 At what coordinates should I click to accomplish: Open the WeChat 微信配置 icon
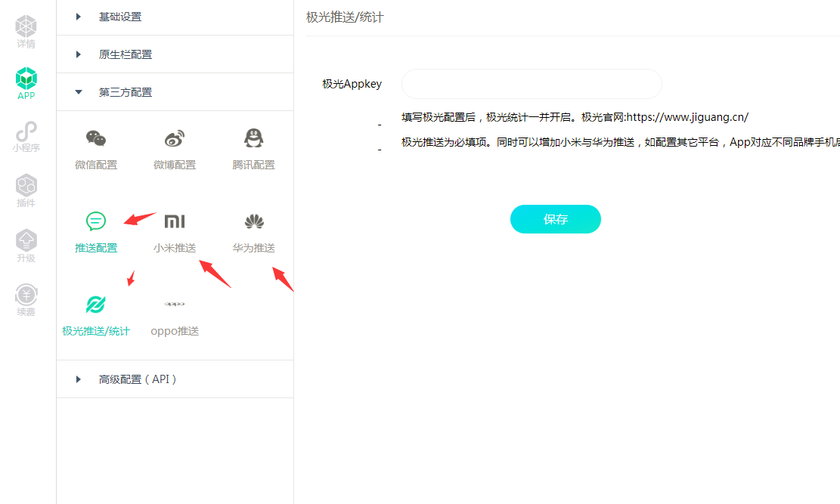(x=96, y=138)
